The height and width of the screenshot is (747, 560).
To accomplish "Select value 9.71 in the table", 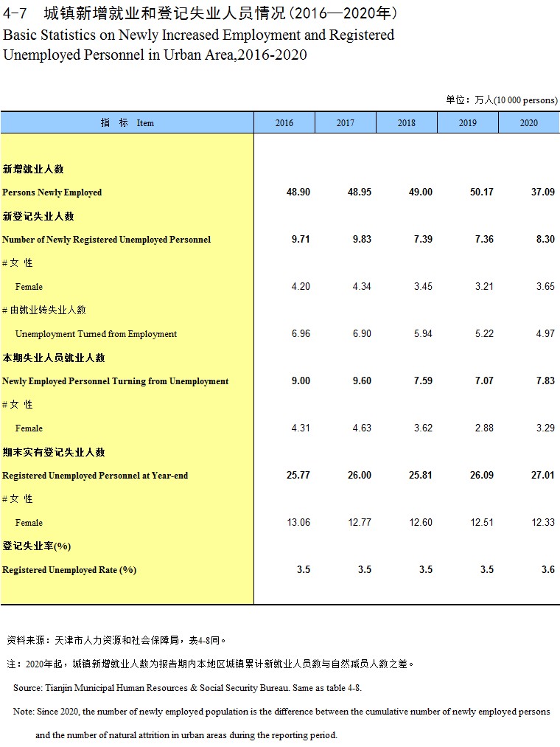I will coord(301,239).
